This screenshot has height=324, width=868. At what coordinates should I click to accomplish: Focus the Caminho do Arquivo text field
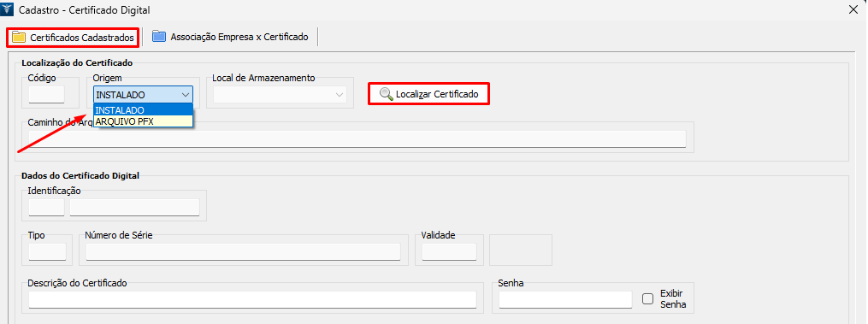click(357, 139)
